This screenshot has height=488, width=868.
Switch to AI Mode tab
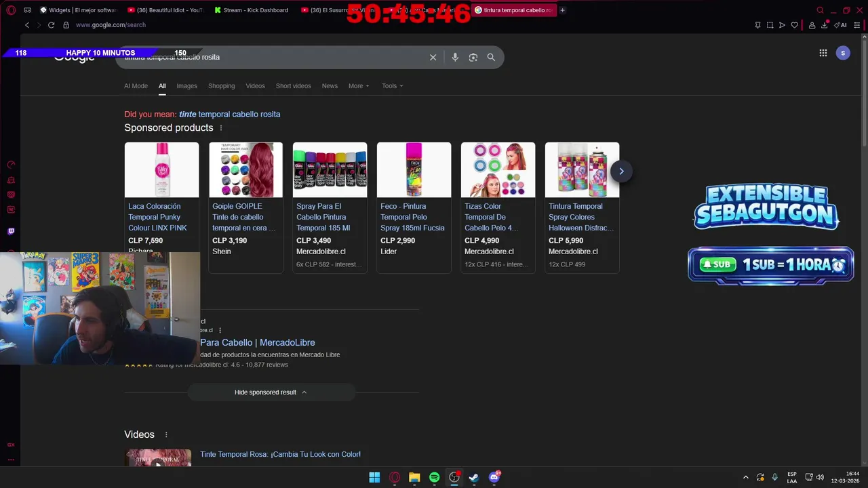coord(136,86)
